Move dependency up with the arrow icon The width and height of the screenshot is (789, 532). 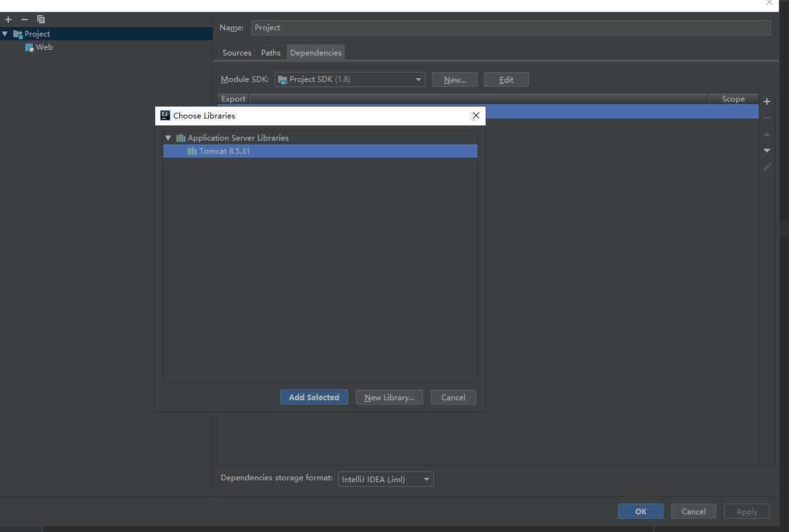tap(767, 134)
